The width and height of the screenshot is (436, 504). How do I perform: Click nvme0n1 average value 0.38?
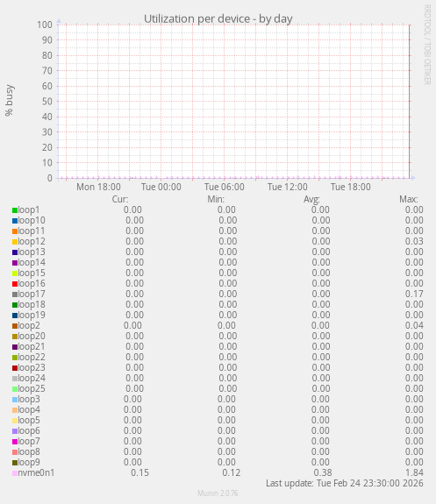pos(323,472)
